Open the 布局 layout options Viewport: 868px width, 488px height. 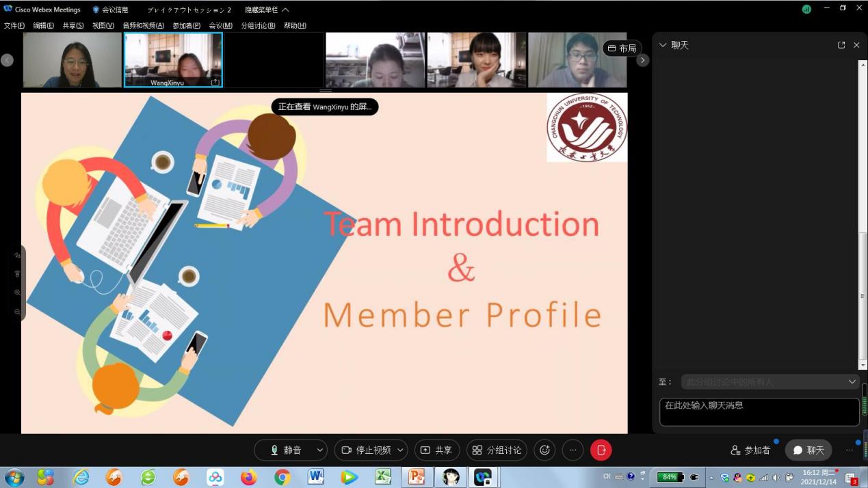click(622, 49)
